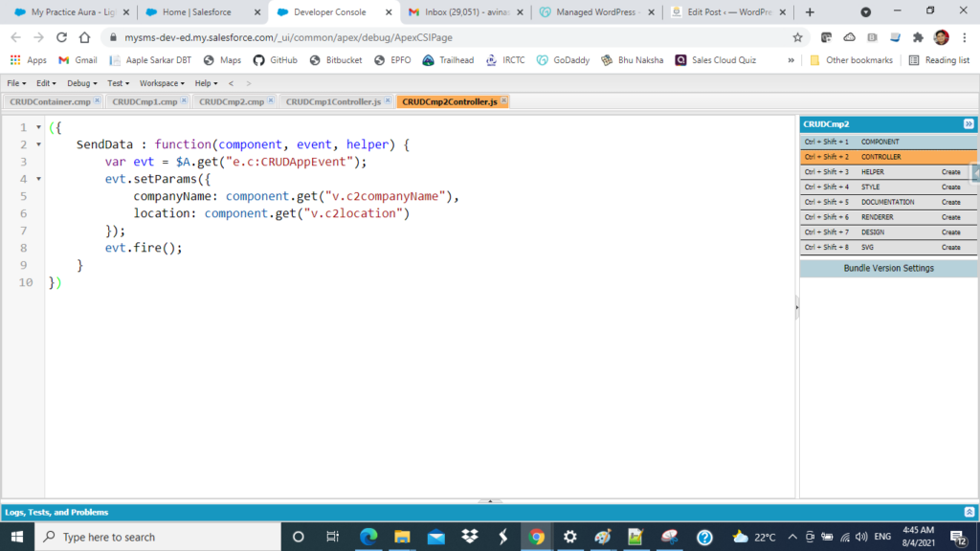Viewport: 980px width, 551px height.
Task: Open Trailhead bookmark
Action: coord(448,60)
